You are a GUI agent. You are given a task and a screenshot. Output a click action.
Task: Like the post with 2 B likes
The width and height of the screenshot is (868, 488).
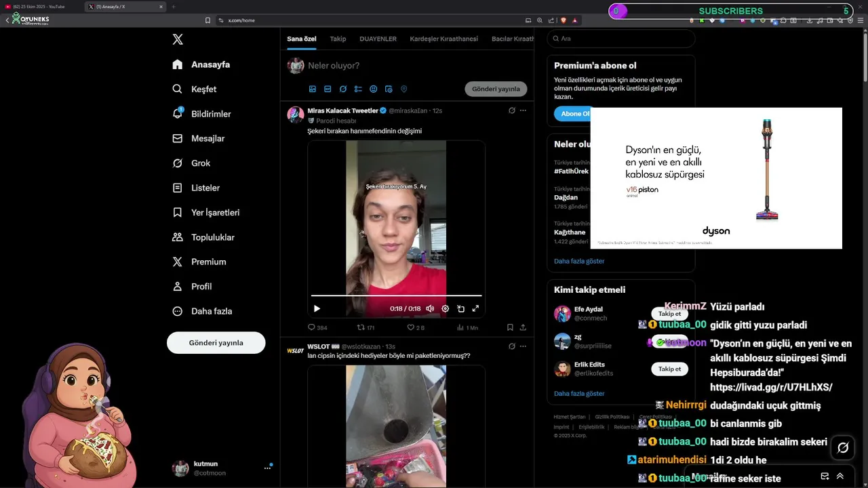pos(415,327)
